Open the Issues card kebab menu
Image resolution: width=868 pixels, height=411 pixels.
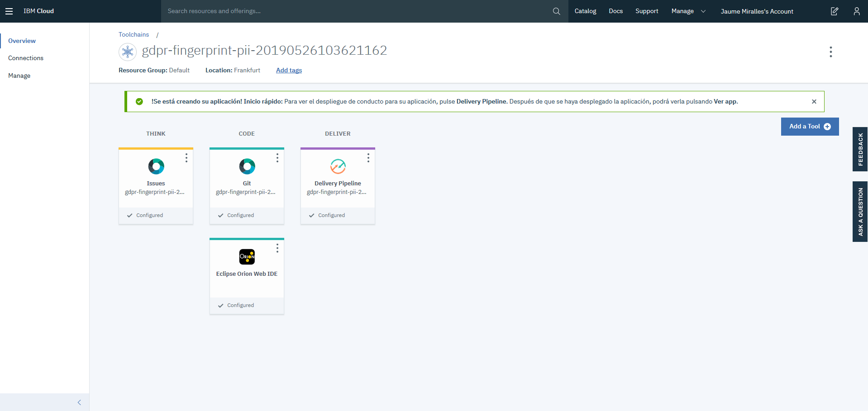pos(186,158)
